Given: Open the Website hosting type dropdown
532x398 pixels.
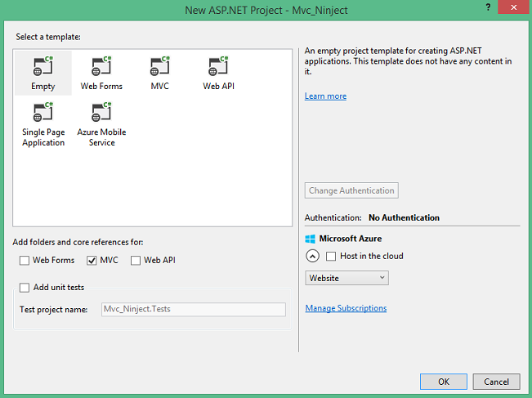Looking at the screenshot, I should pos(346,278).
